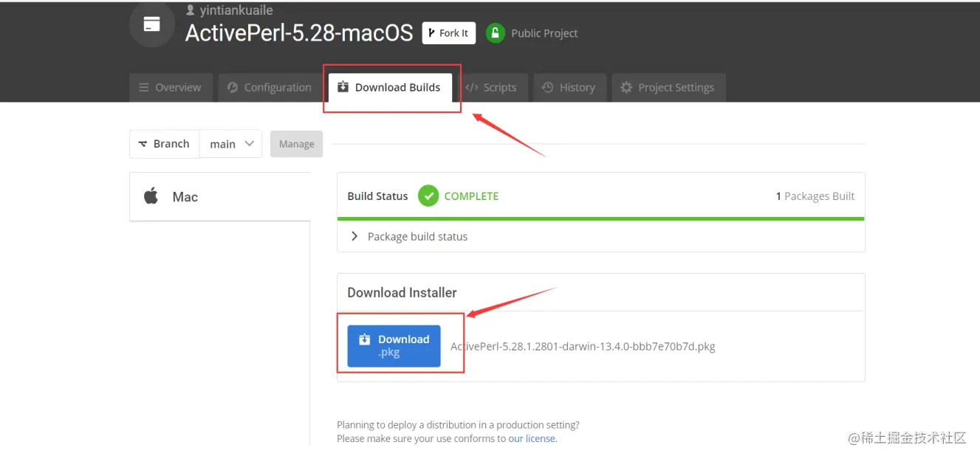Viewport: 980px width, 459px height.
Task: Open the Project Settings tab
Action: pos(668,87)
